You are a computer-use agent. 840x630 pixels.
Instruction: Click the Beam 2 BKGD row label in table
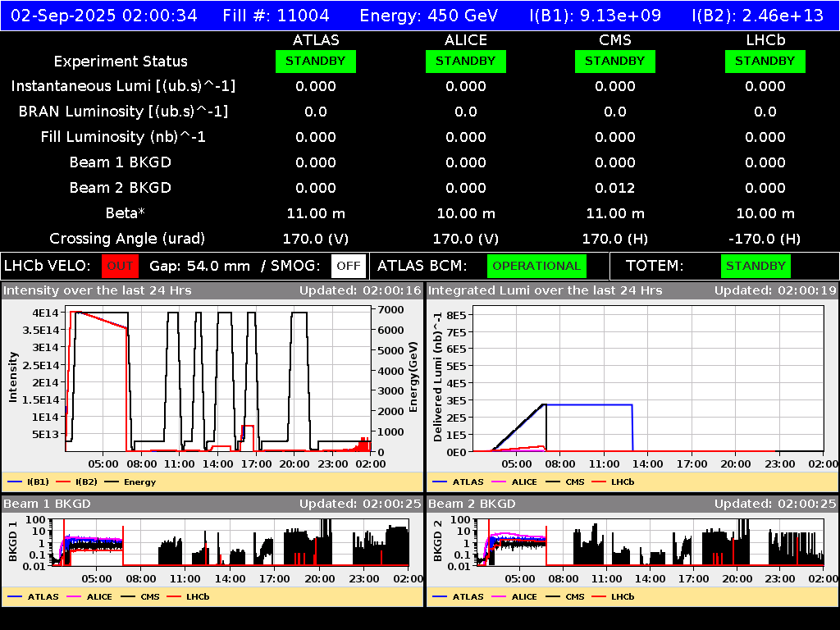121,188
